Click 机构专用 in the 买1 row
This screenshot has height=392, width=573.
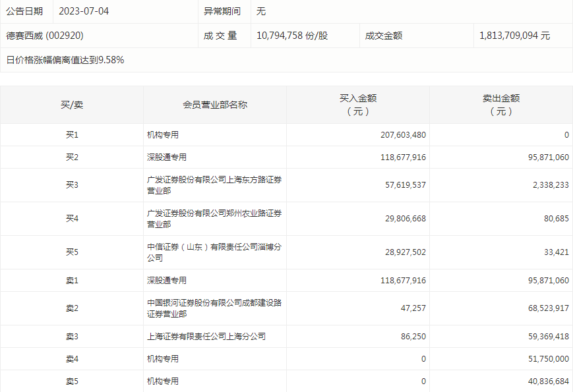click(163, 134)
